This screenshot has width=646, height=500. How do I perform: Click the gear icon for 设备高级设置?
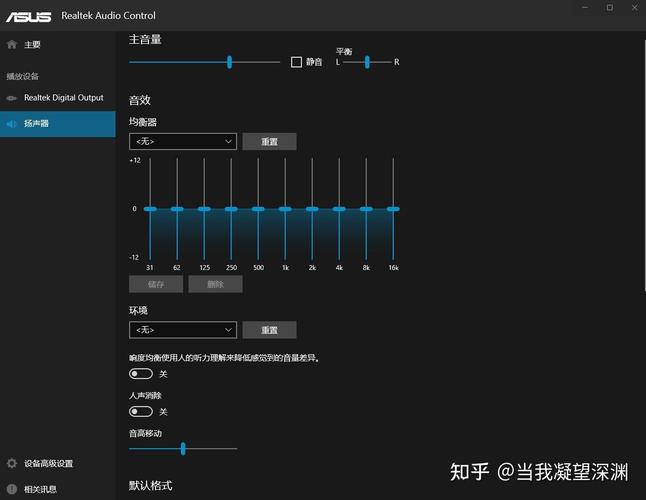(x=12, y=463)
